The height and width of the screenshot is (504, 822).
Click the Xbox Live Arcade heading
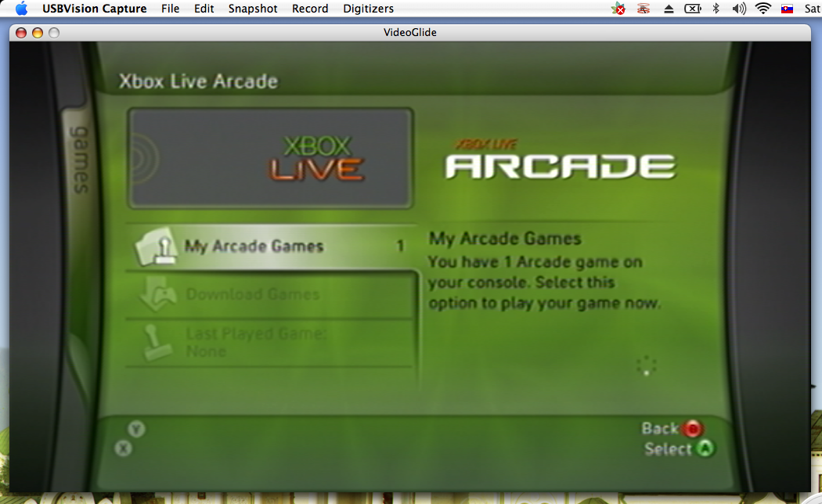(x=198, y=81)
